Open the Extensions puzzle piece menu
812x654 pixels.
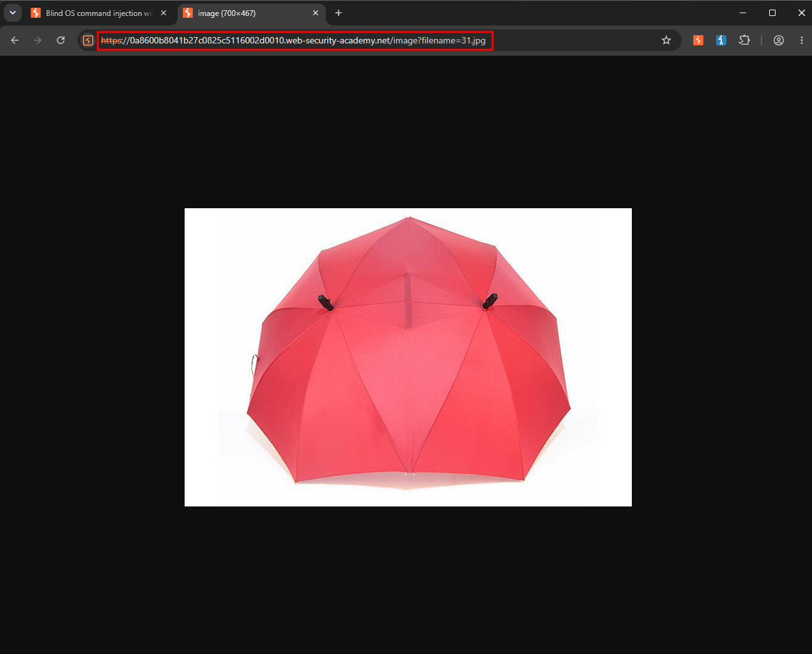(744, 40)
